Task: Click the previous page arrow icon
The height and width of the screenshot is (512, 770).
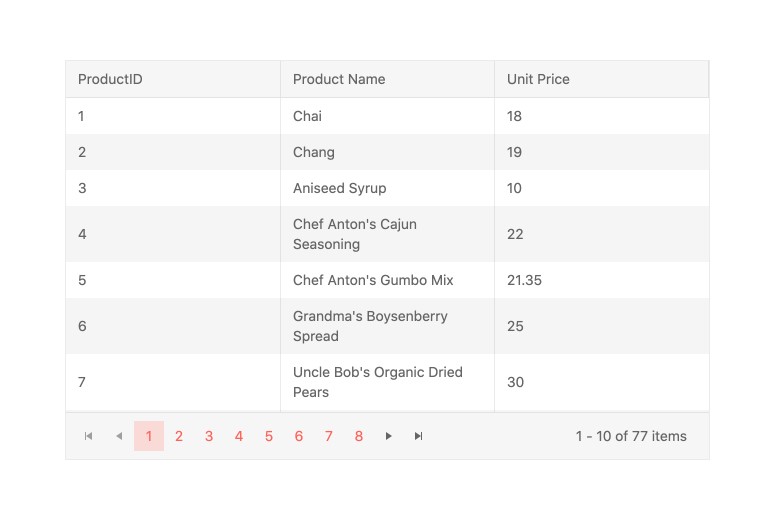Action: pyautogui.click(x=119, y=436)
